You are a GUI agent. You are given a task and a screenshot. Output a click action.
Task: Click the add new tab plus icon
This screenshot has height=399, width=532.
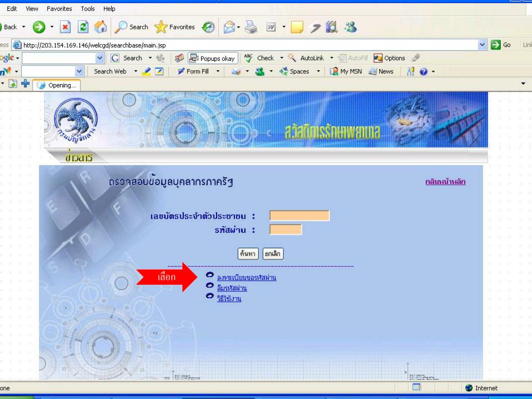click(x=25, y=84)
